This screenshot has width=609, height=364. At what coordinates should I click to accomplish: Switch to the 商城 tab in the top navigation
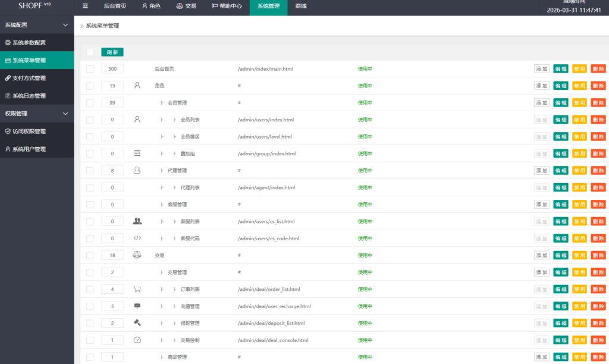coord(300,7)
